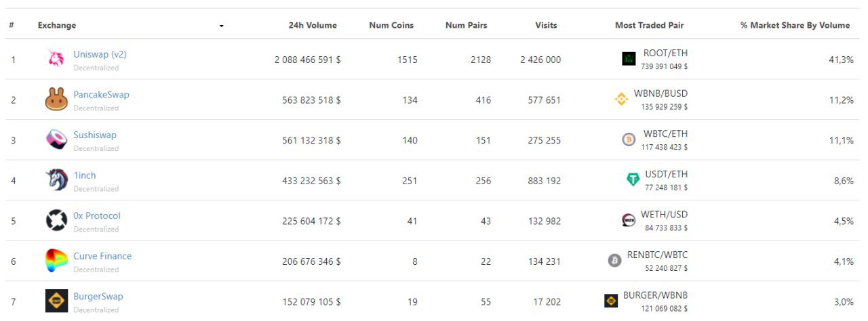Click the ROOT token icon

click(629, 59)
